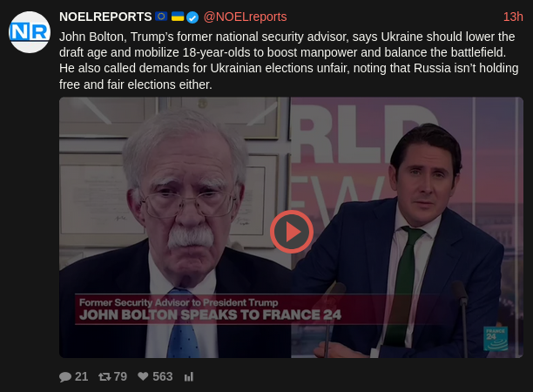Click the retweet arrows icon
This screenshot has width=533, height=392.
tap(105, 376)
